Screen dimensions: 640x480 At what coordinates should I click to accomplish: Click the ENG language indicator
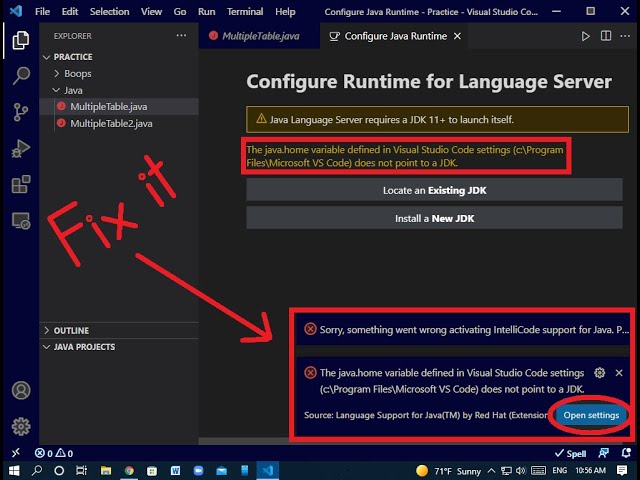pos(560,471)
